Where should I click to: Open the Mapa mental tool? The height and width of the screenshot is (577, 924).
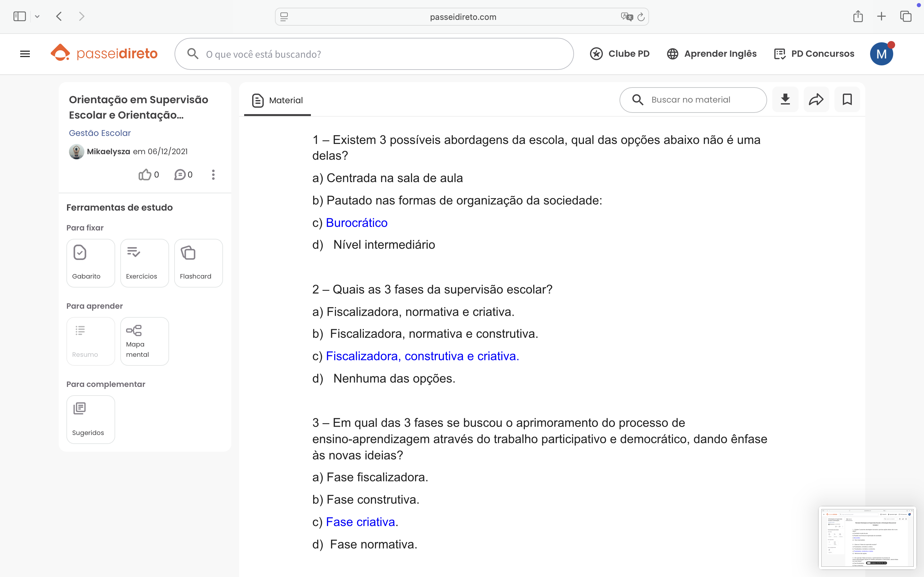coord(144,341)
